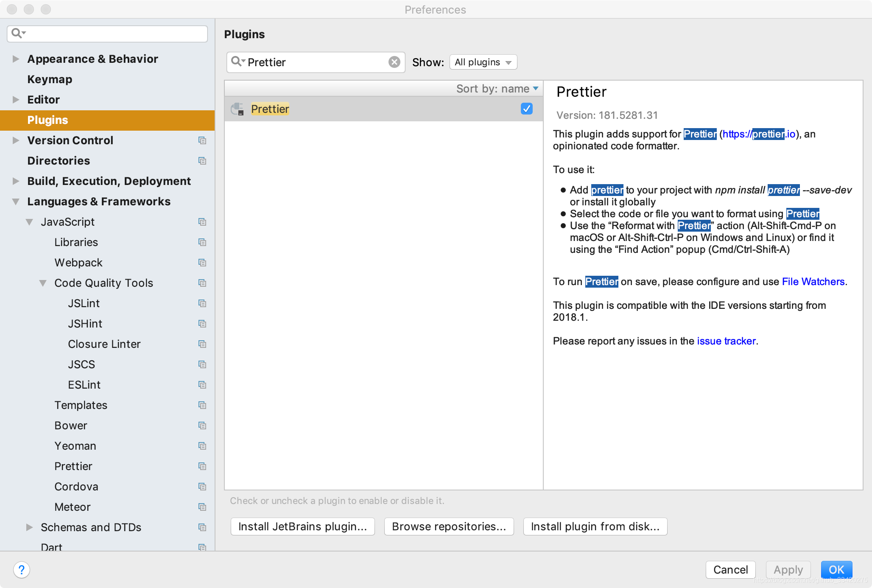The width and height of the screenshot is (872, 588).
Task: Collapse the Code Quality Tools node
Action: [43, 283]
